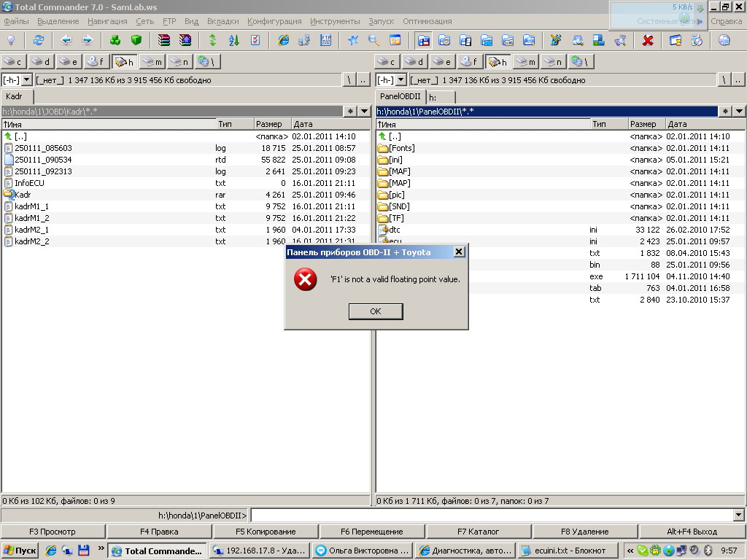Open command line history dropdown
747x560 pixels.
[x=739, y=516]
